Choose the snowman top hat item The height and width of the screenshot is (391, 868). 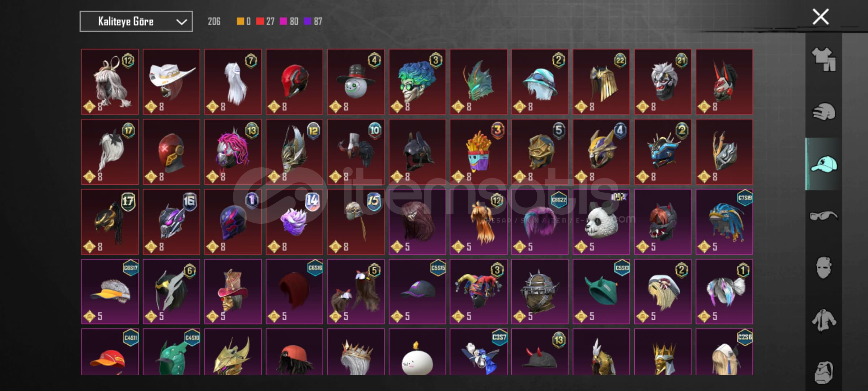point(356,82)
